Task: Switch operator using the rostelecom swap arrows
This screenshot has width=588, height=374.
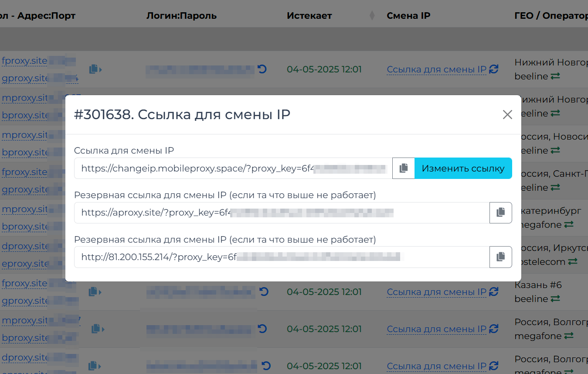Action: pyautogui.click(x=572, y=262)
